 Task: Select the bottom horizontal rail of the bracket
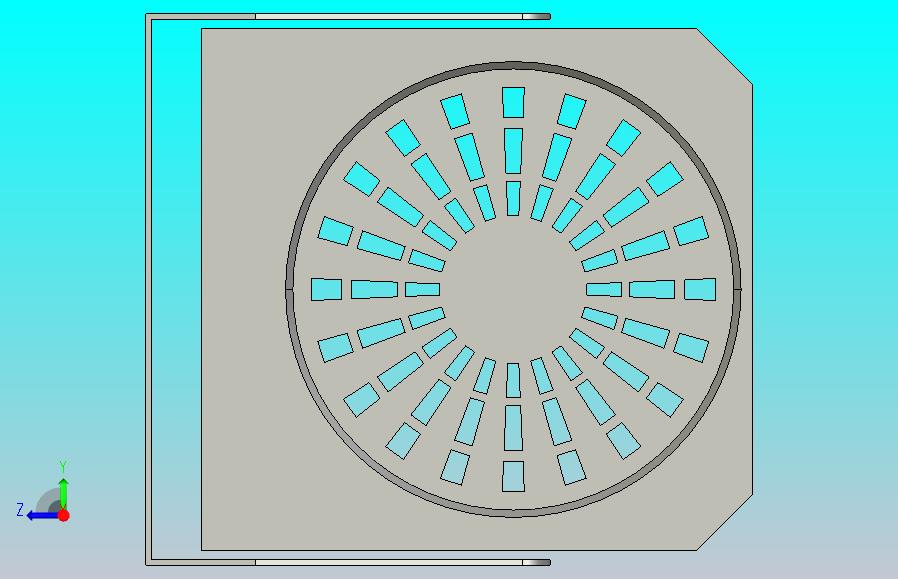coord(348,562)
